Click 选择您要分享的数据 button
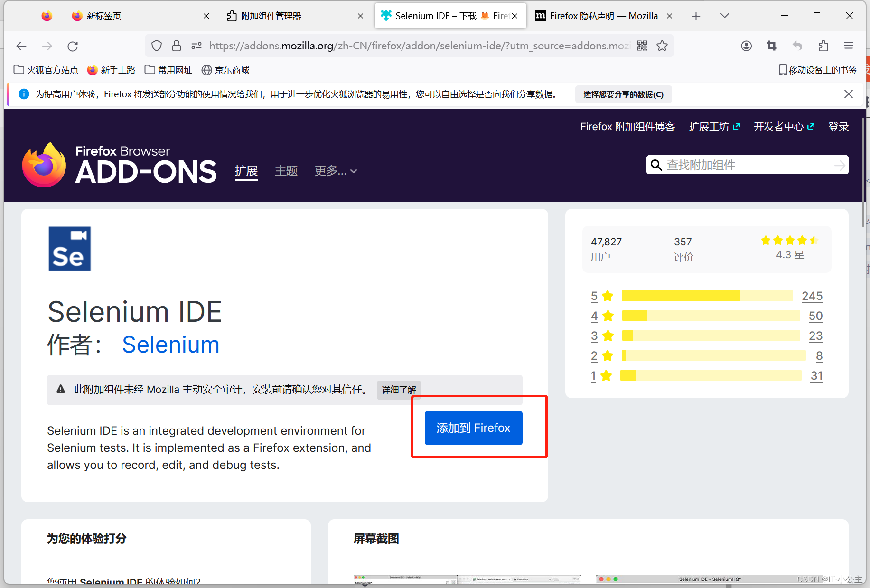 point(623,94)
